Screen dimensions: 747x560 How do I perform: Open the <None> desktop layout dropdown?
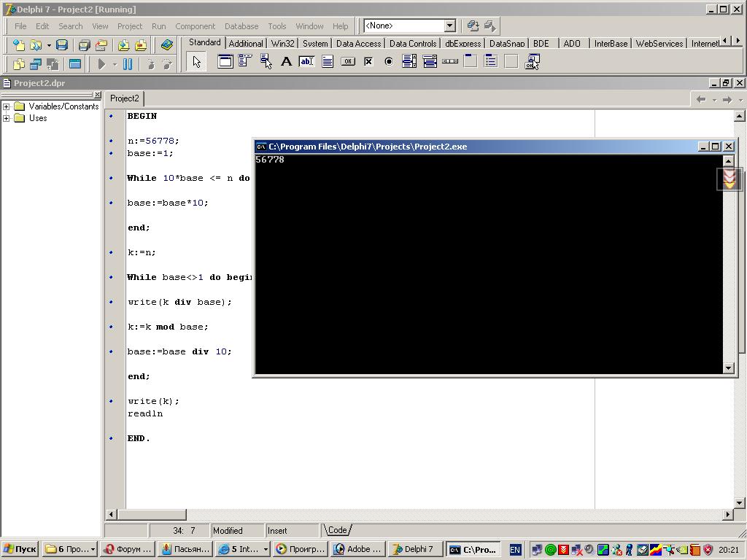tap(449, 26)
